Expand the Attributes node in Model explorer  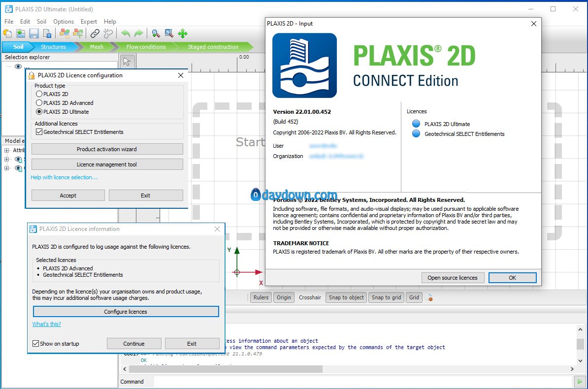coord(7,150)
